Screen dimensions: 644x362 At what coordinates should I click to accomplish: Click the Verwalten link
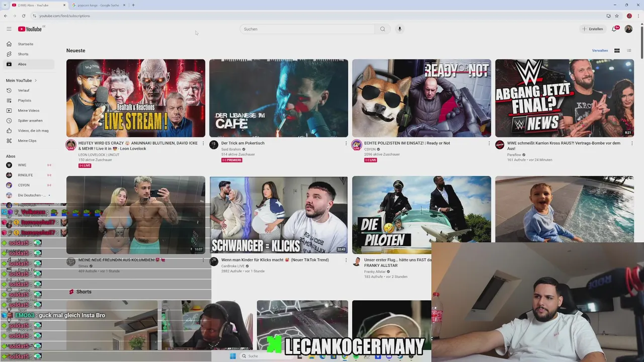click(x=600, y=50)
